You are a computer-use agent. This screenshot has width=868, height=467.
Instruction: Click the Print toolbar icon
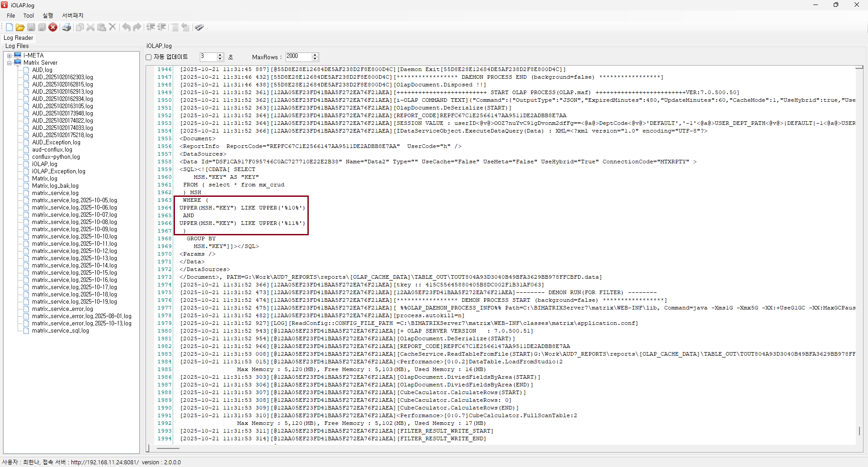click(66, 28)
